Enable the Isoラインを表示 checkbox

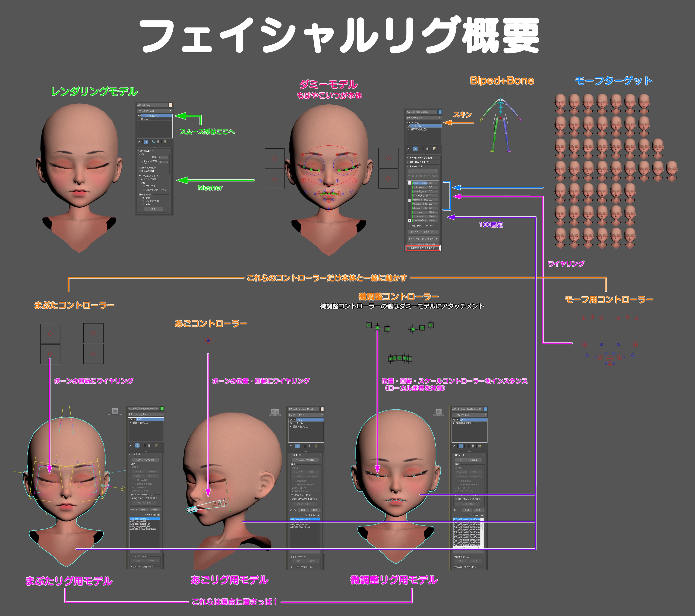coord(140,168)
